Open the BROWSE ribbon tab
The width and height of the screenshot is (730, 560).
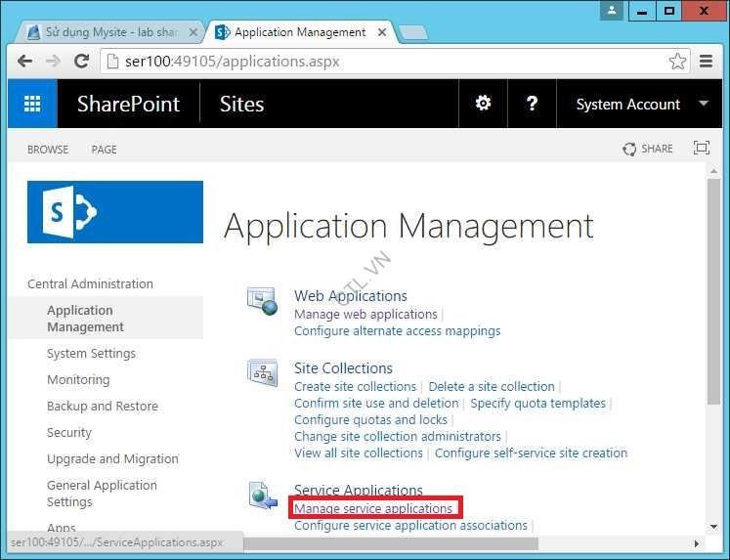click(x=48, y=150)
